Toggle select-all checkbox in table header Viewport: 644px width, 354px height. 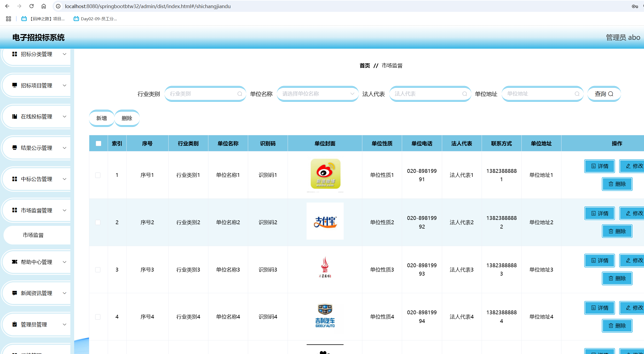pos(98,143)
